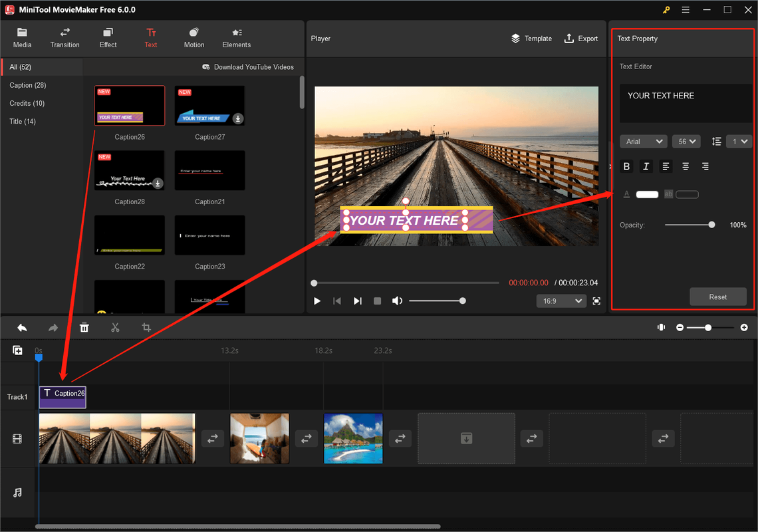Pick the text highlight color swatch
The image size is (758, 532).
pos(687,194)
